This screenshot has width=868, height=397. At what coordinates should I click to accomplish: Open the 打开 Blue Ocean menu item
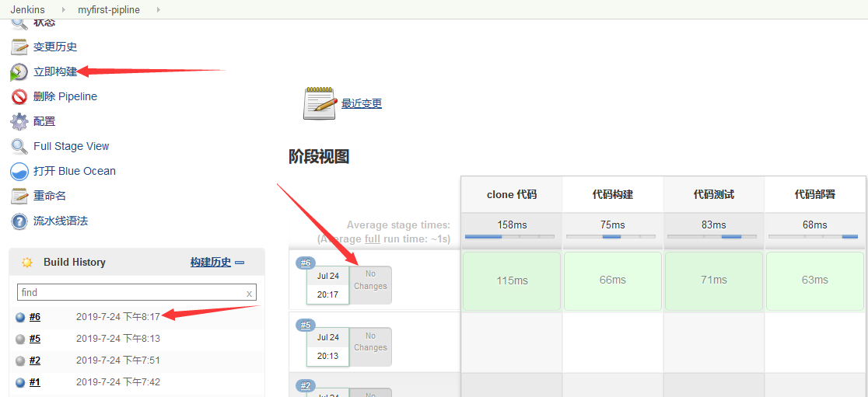(74, 171)
